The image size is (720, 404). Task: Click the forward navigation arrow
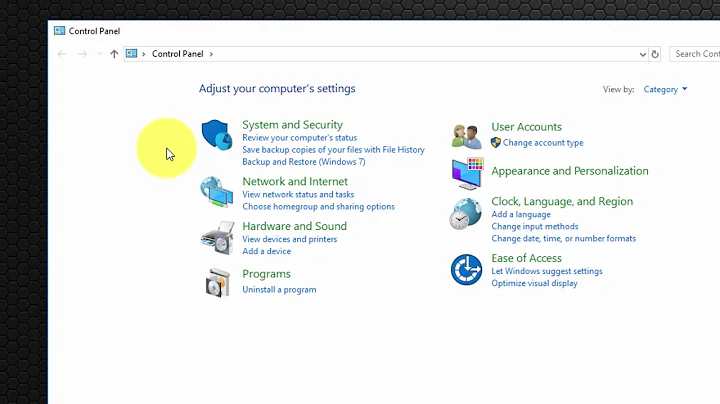pos(83,54)
